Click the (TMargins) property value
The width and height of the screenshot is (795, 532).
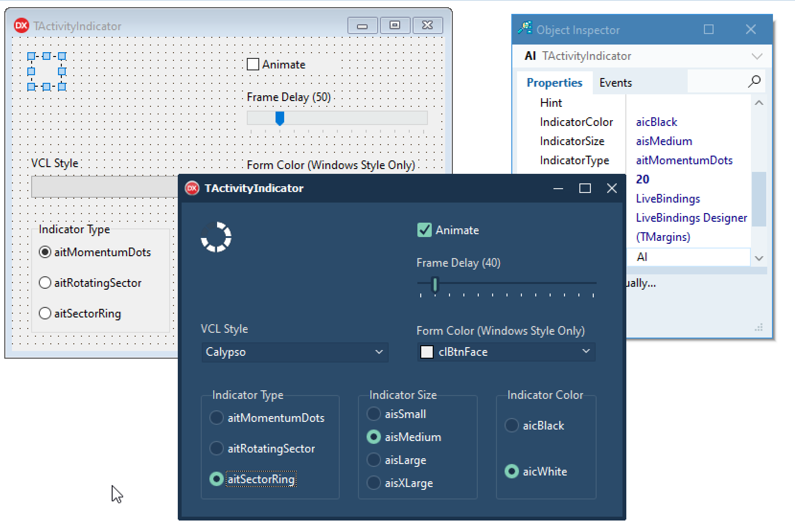click(x=663, y=237)
